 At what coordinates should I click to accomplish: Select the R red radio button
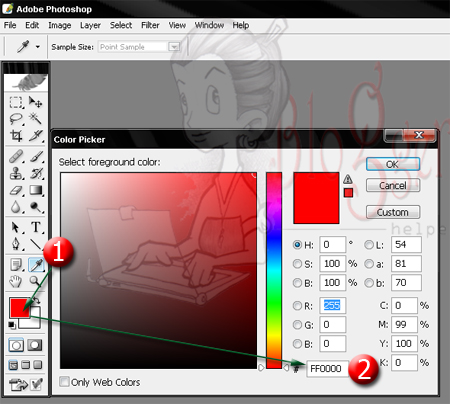point(297,306)
